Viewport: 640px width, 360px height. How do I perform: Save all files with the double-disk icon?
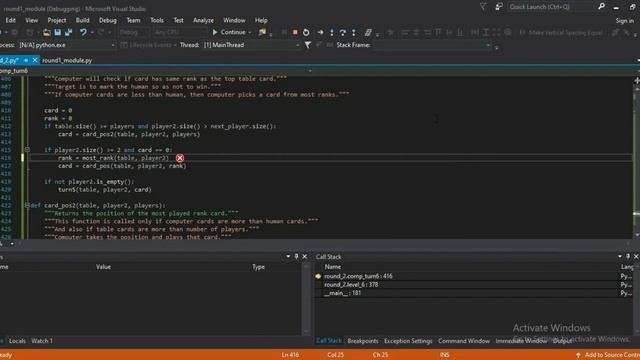click(x=68, y=32)
